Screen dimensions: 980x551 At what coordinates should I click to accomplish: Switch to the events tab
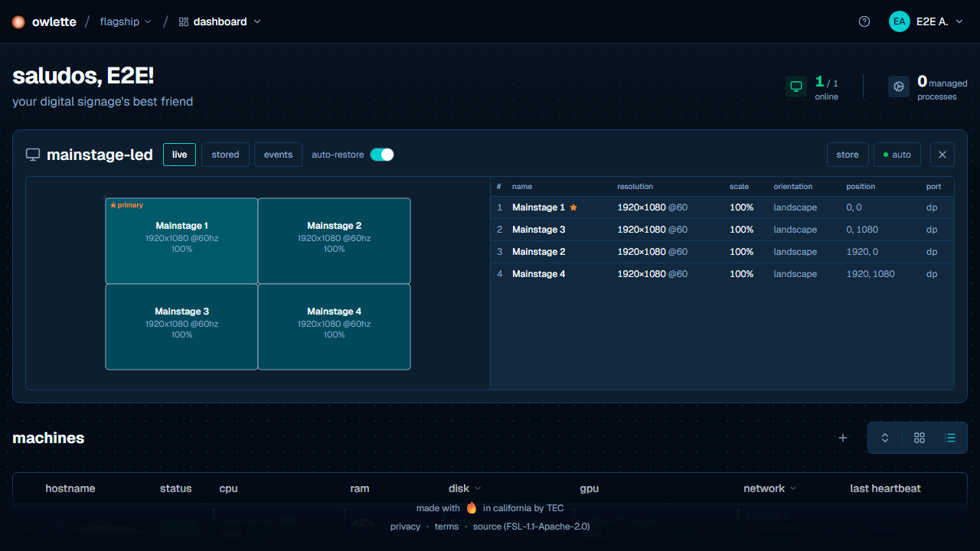(278, 155)
